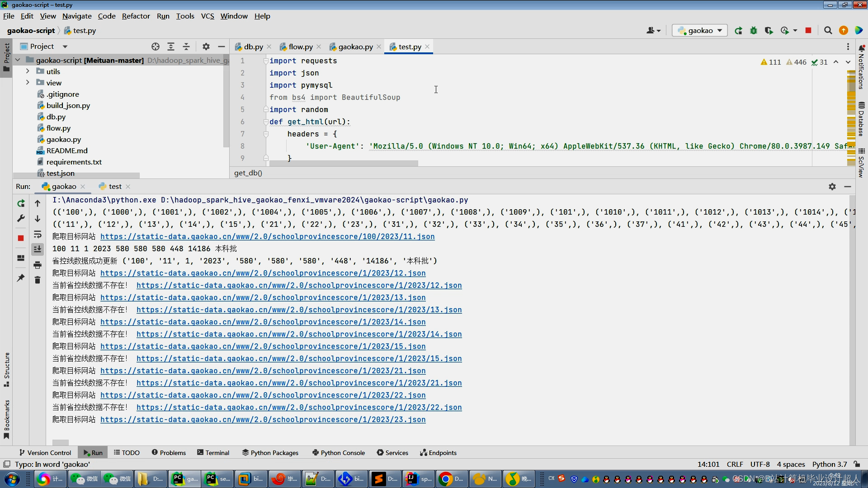Open the VCS menu
Image resolution: width=868 pixels, height=488 pixels.
point(208,16)
